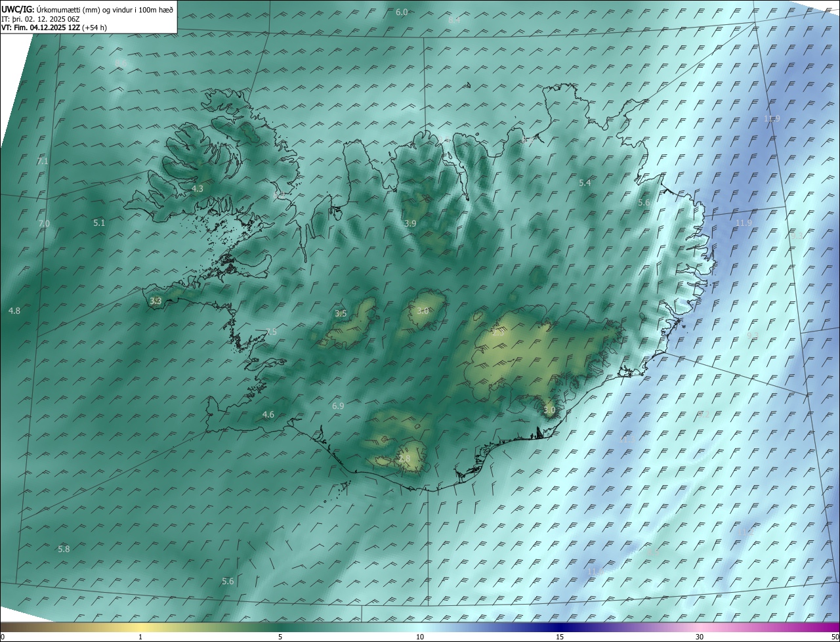Click the 7.1 value over the northwest ocean
Viewport: 840px width, 642px height.
point(43,161)
